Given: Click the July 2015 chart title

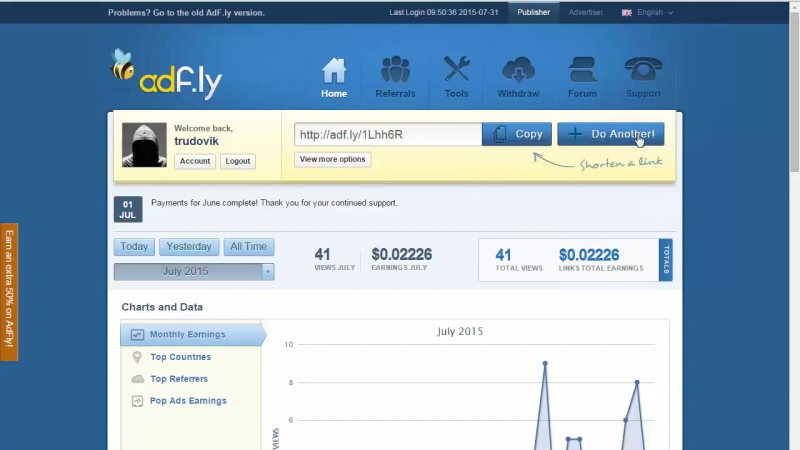Looking at the screenshot, I should pos(460,332).
